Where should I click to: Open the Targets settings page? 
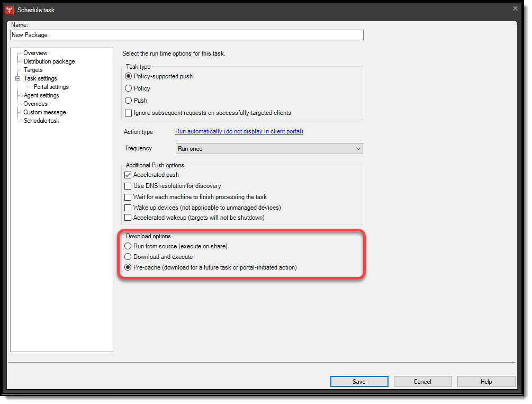coord(33,69)
